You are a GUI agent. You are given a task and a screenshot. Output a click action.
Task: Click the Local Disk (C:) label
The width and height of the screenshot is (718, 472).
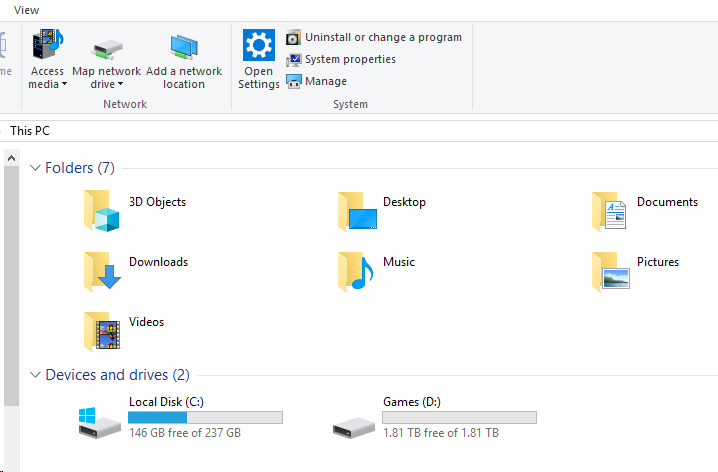(x=166, y=402)
